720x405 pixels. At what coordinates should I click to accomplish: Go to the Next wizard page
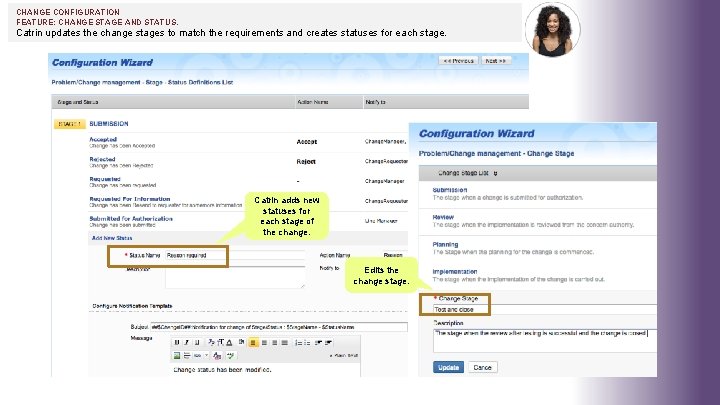click(496, 61)
